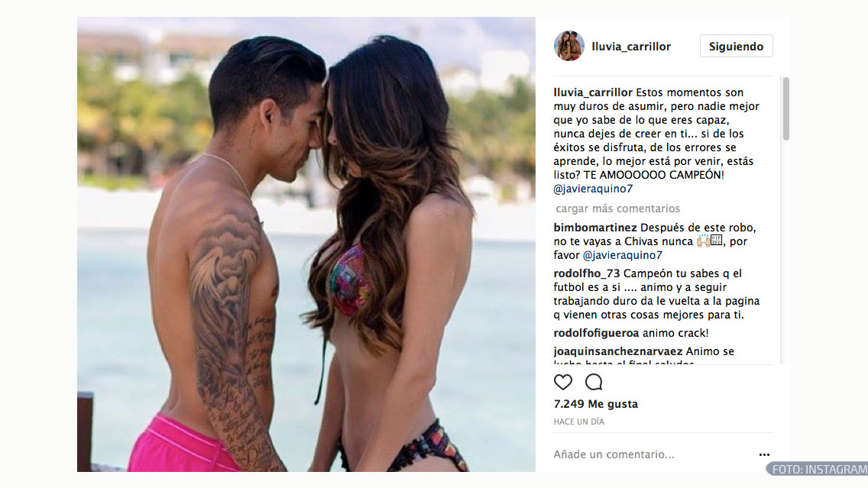The width and height of the screenshot is (868, 488).
Task: View joaquinsancheznarvaez commenter profile
Action: coord(618,351)
